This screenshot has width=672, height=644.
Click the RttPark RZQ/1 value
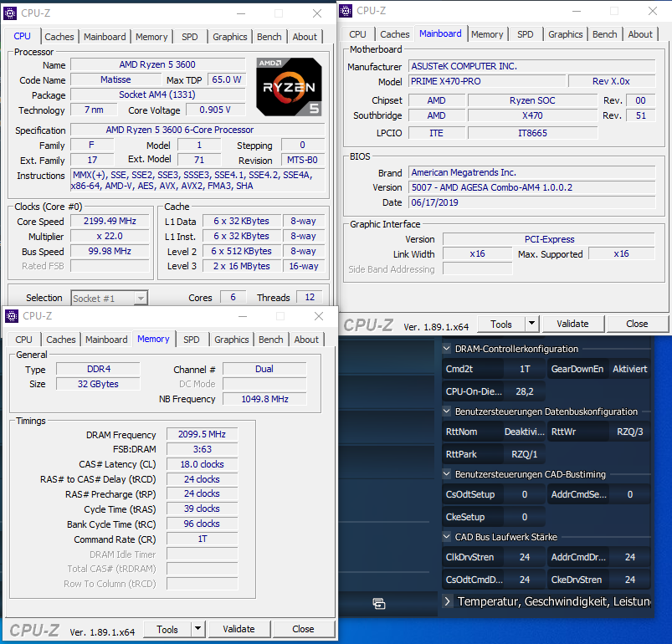point(525,454)
